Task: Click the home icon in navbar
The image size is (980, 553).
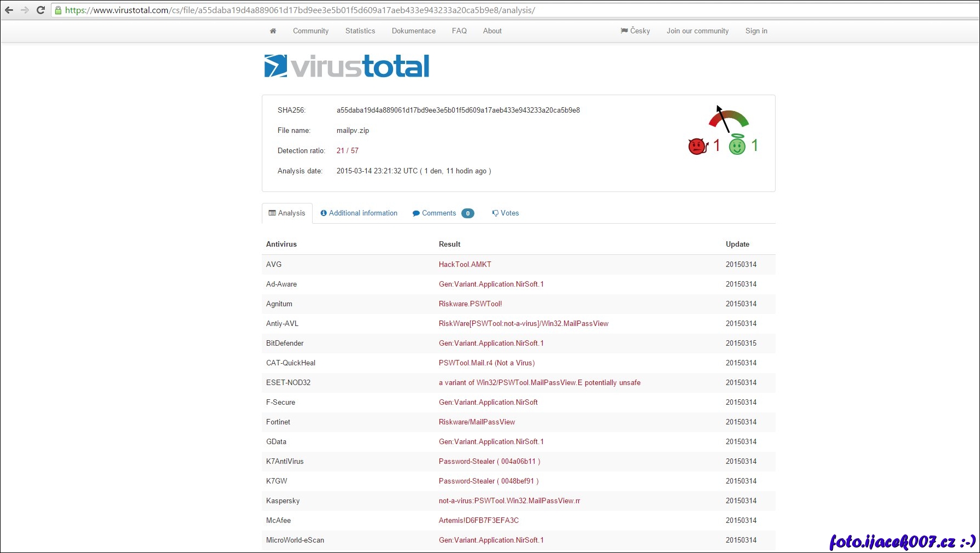Action: coord(273,31)
